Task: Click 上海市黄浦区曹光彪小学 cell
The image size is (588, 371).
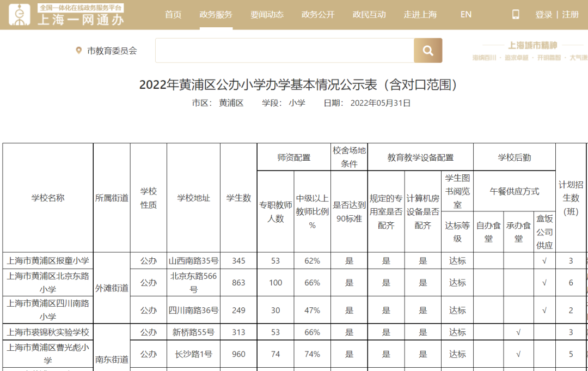Action: tap(47, 354)
